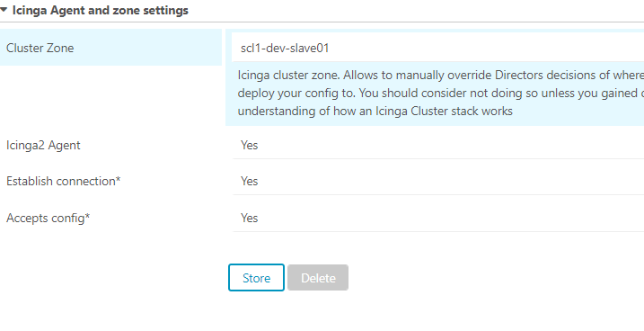Image resolution: width=644 pixels, height=331 pixels.
Task: Select the scl1-dev-slave01 zone value
Action: [x=285, y=48]
